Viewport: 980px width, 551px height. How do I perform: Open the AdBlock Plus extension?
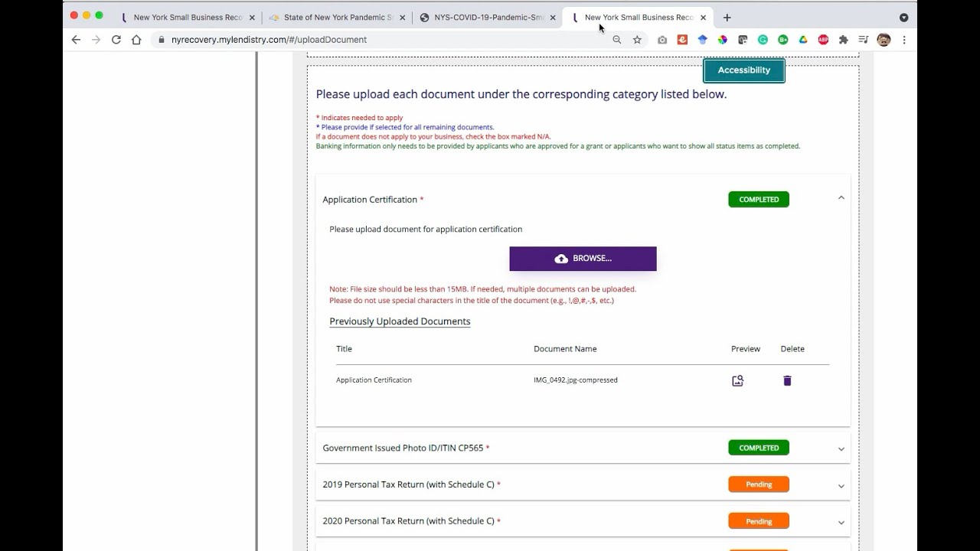tap(823, 40)
